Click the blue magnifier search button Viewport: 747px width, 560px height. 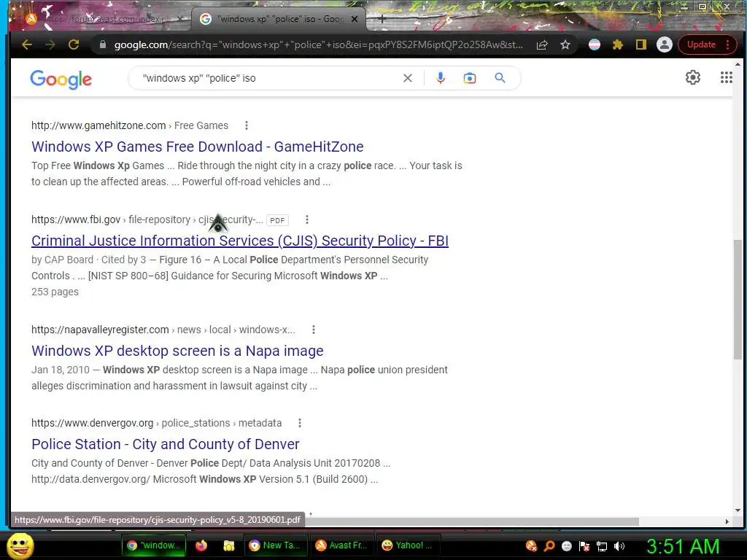[x=500, y=77]
